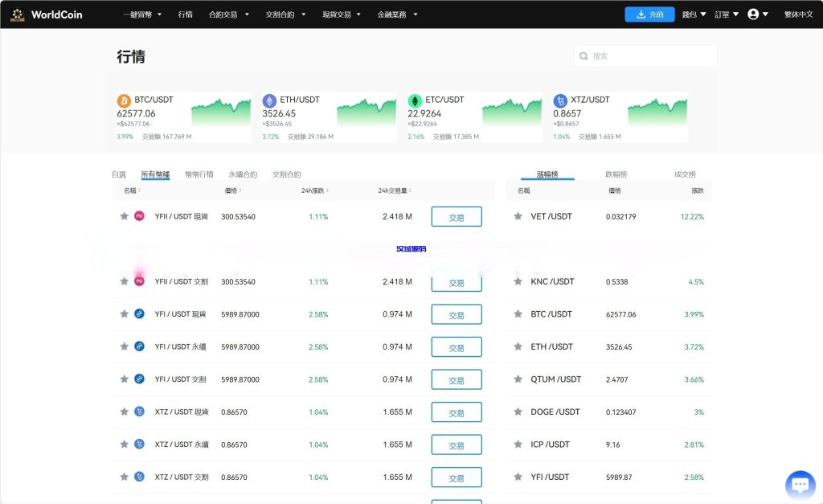Favorite the YFII / USDT 現貨 pair star

coord(125,216)
